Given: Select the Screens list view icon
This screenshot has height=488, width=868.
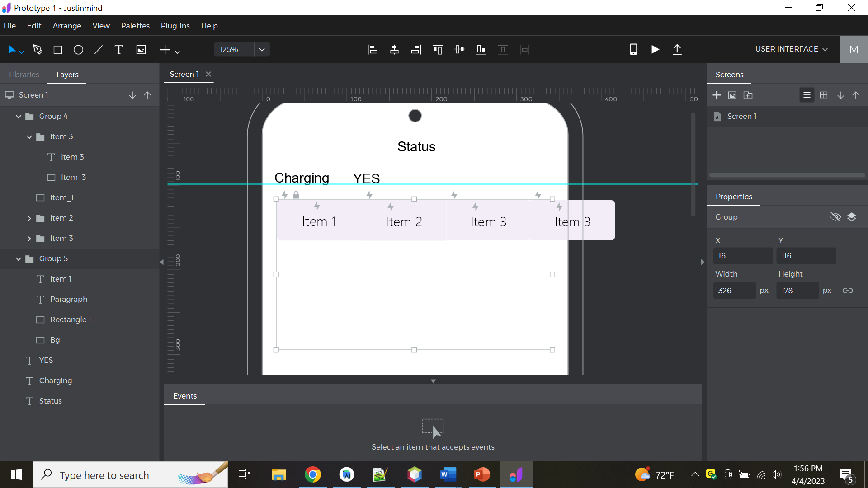Looking at the screenshot, I should [806, 95].
